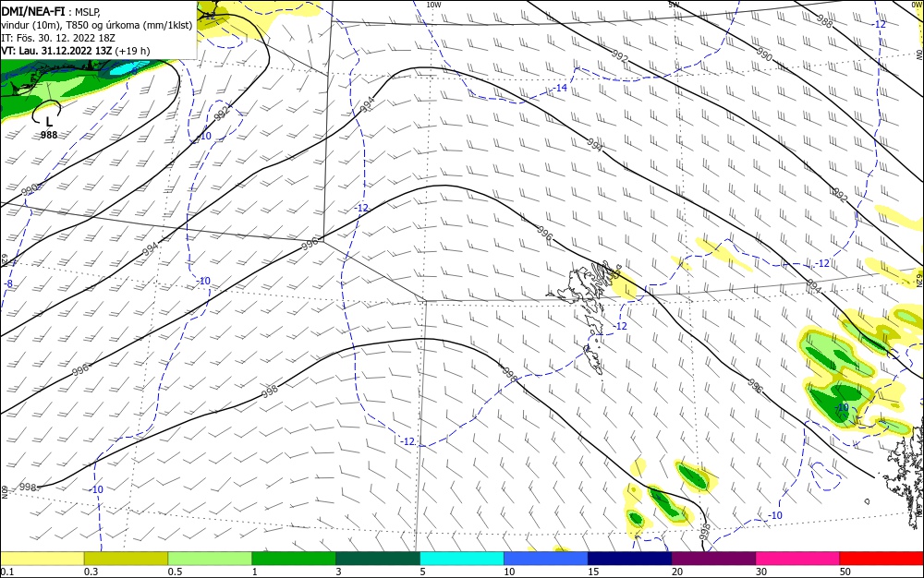Click the '0.3' legend scale number
924x578 pixels.
[x=91, y=572]
